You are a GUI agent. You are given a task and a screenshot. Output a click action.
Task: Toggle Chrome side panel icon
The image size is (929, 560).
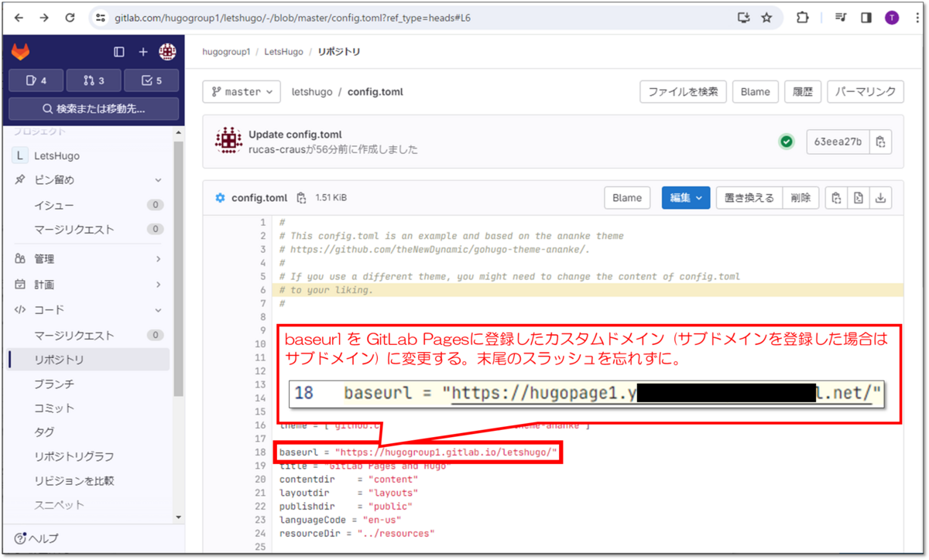click(x=866, y=17)
